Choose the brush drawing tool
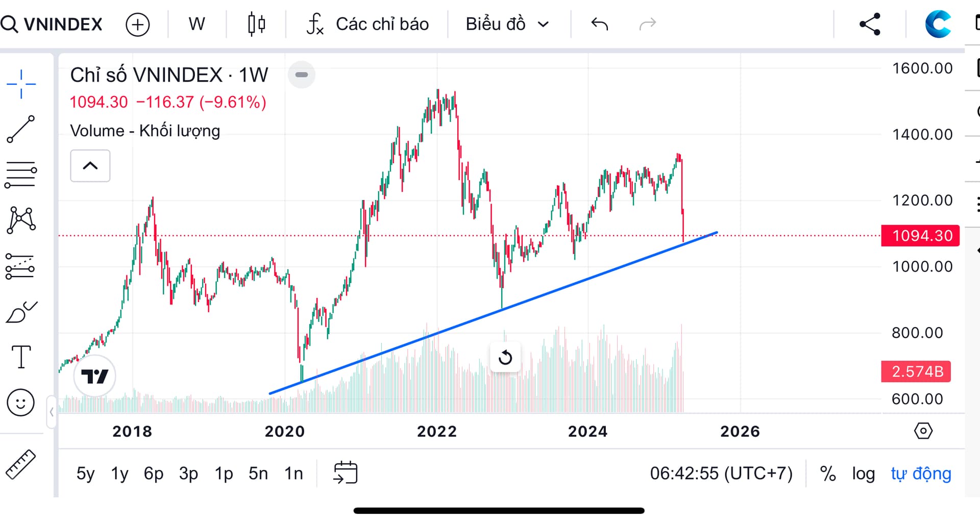This screenshot has width=980, height=524. tap(21, 312)
